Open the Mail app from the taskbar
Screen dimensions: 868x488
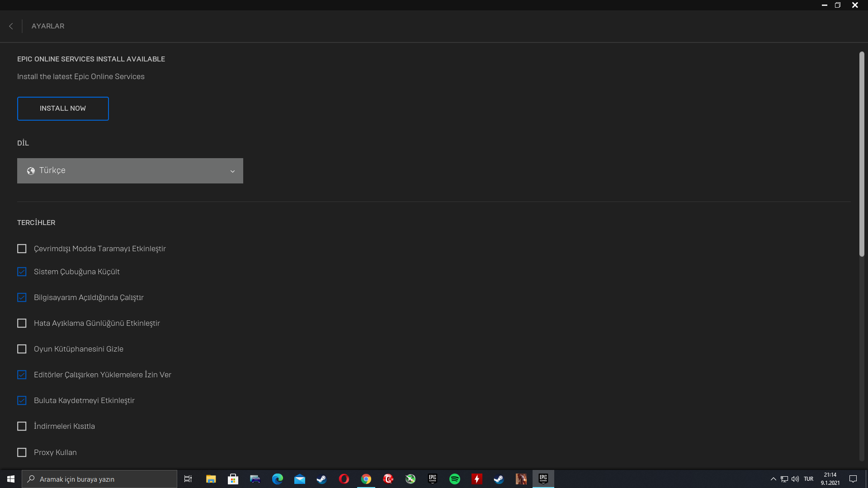[300, 479]
